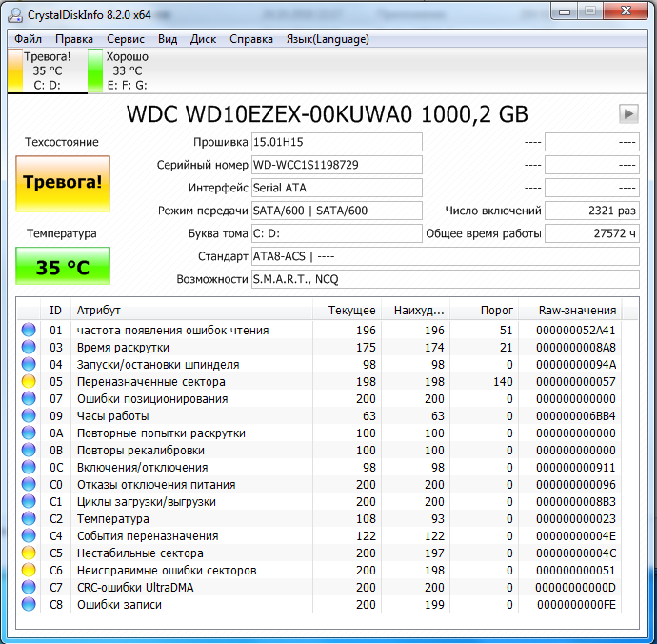Click the Техсостояние label
657x644 pixels.
point(62,142)
